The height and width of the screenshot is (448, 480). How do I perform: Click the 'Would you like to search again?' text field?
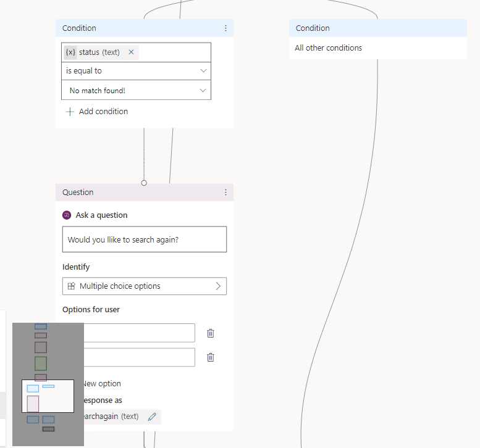tap(144, 239)
